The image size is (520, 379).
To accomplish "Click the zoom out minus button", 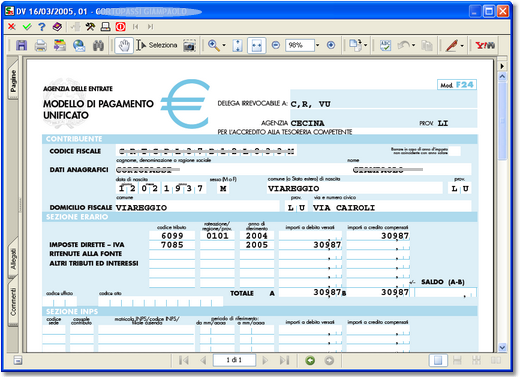I will click(276, 45).
